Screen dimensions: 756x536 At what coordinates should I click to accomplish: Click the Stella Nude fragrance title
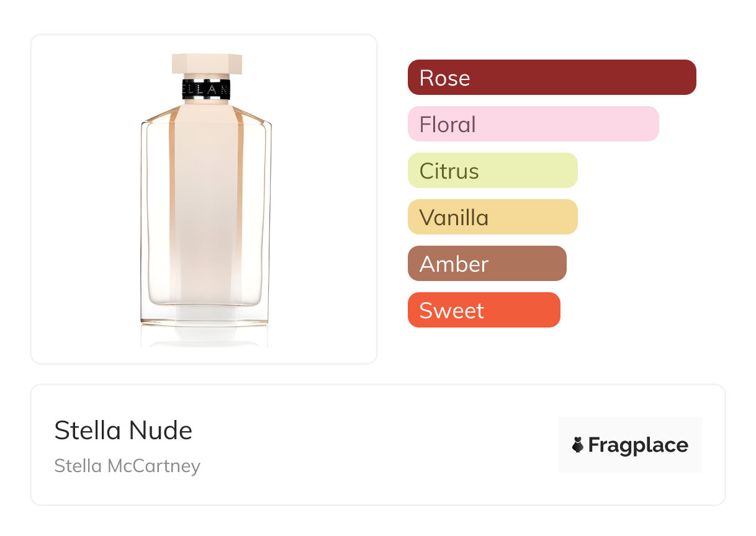[124, 431]
